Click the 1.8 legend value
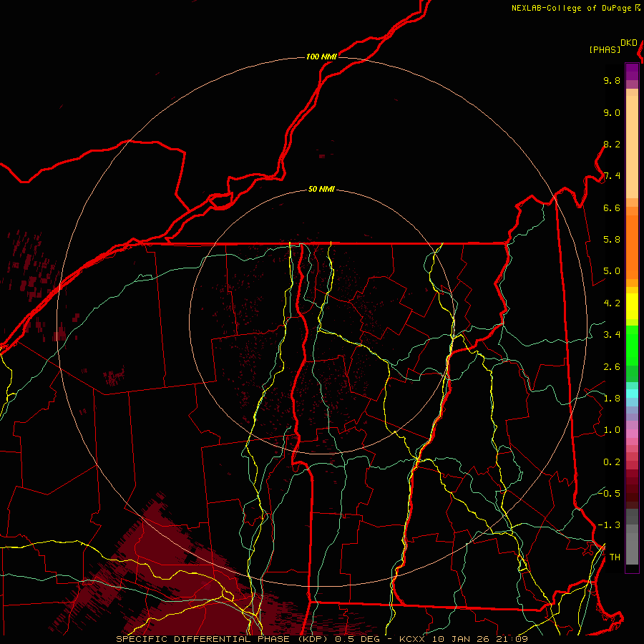Viewport: 644px width, 644px height. coord(612,399)
